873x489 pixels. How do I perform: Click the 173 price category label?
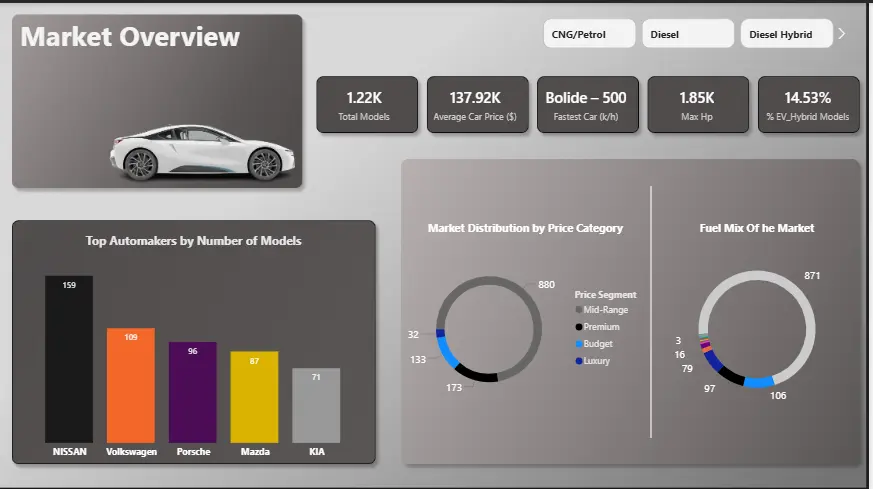[454, 388]
